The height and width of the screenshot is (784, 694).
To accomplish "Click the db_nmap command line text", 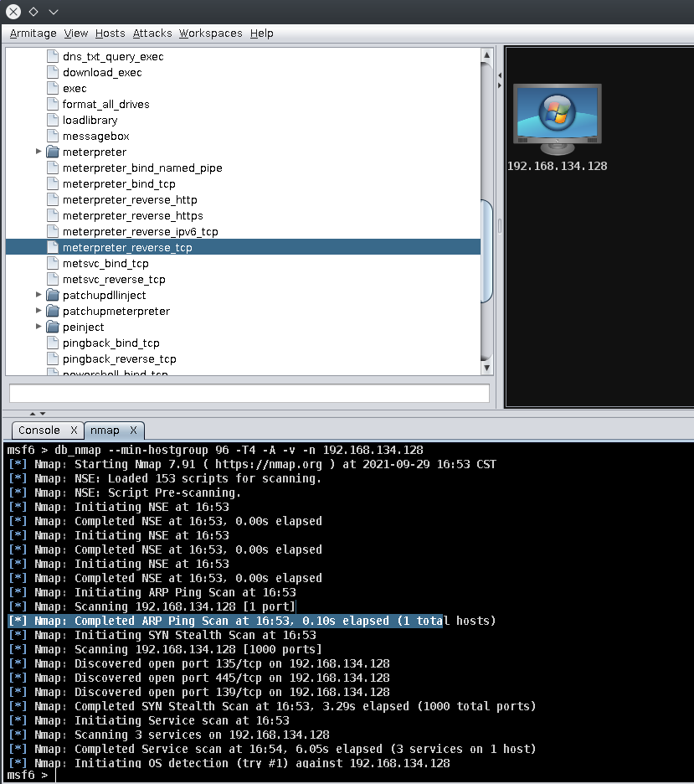I will [x=239, y=450].
